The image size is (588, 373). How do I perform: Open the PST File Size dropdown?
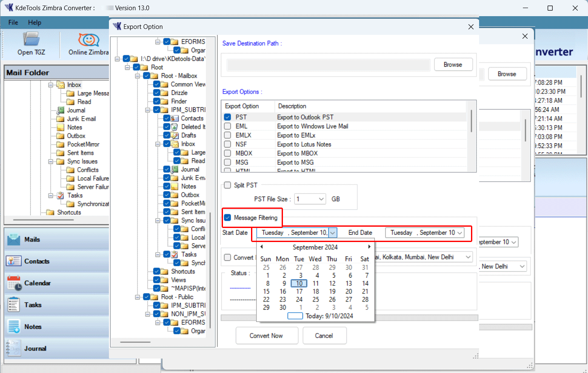(x=321, y=199)
